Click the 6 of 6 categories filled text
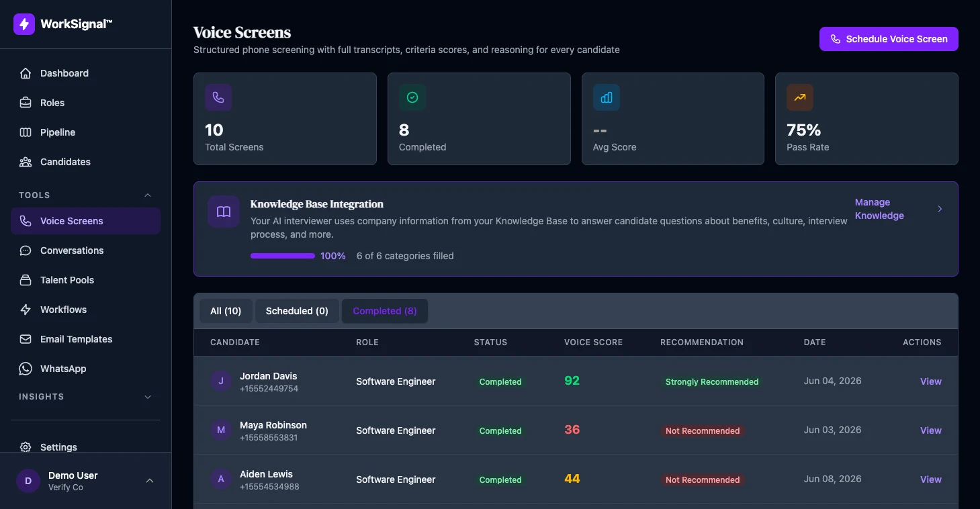Image resolution: width=980 pixels, height=509 pixels. pos(405,256)
